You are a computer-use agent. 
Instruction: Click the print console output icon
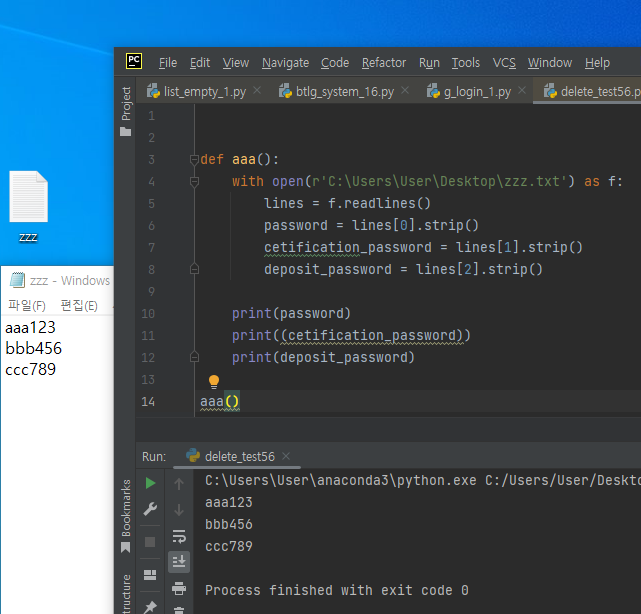click(x=179, y=588)
